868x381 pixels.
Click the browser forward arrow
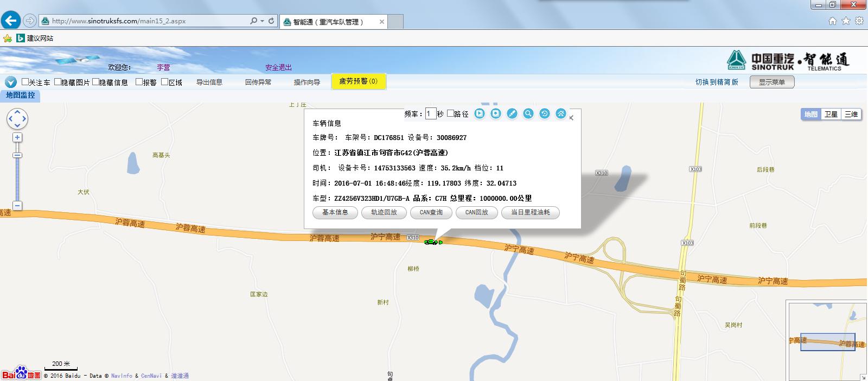[x=30, y=21]
